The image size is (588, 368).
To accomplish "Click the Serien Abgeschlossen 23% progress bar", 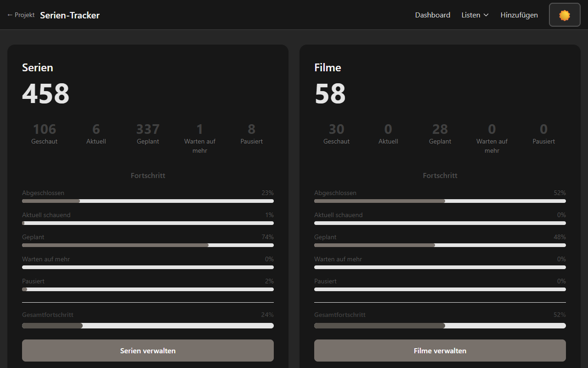I will point(148,201).
